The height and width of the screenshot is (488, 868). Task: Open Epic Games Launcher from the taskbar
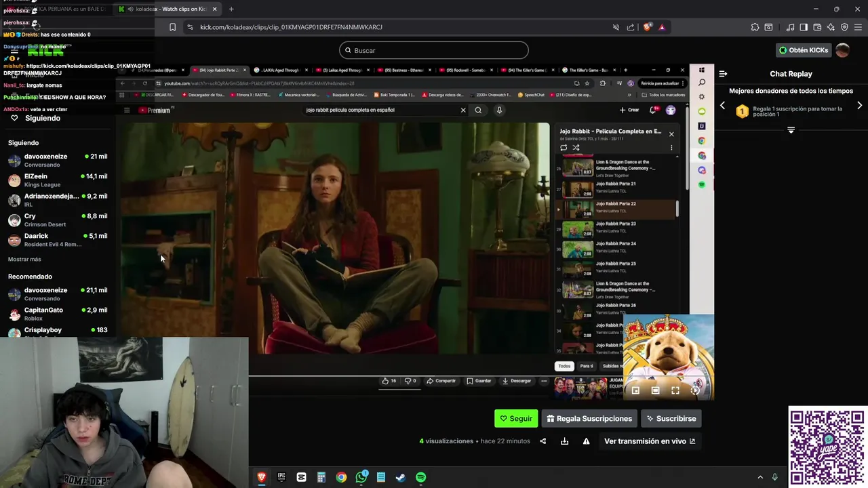[281, 477]
